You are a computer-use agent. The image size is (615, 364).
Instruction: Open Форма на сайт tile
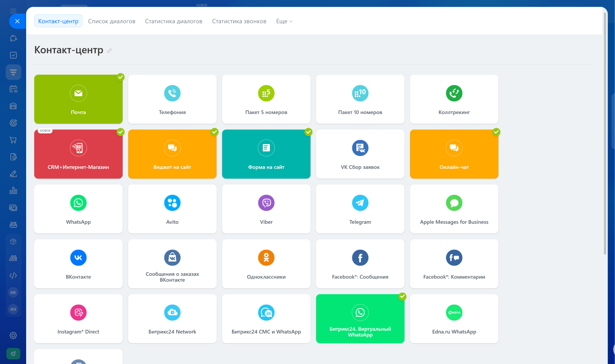[x=266, y=154]
